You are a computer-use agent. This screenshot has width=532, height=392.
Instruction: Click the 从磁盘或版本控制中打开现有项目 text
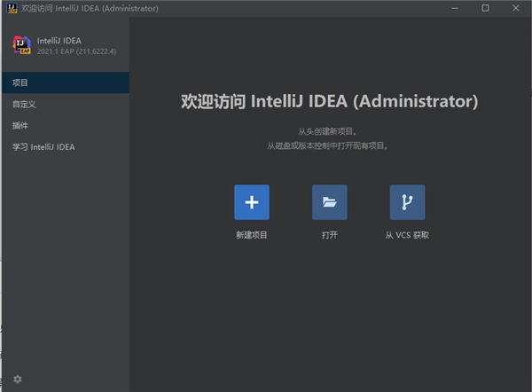(x=327, y=146)
